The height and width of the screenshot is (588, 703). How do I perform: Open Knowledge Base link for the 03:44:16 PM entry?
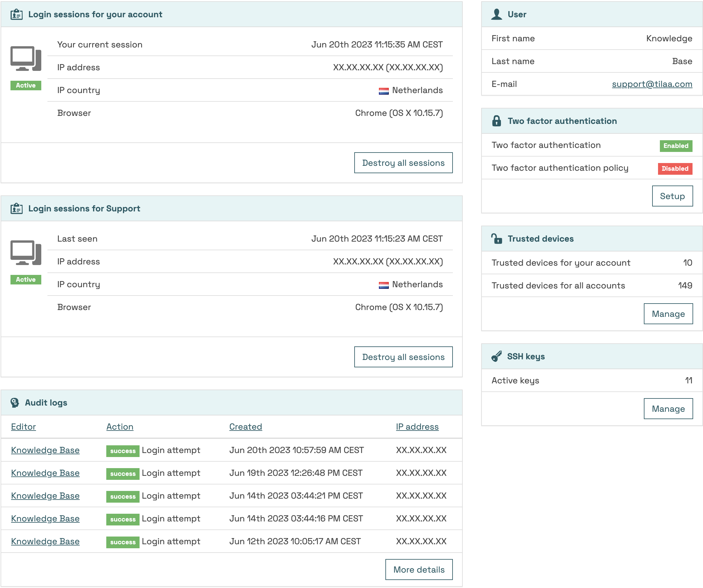pos(45,518)
